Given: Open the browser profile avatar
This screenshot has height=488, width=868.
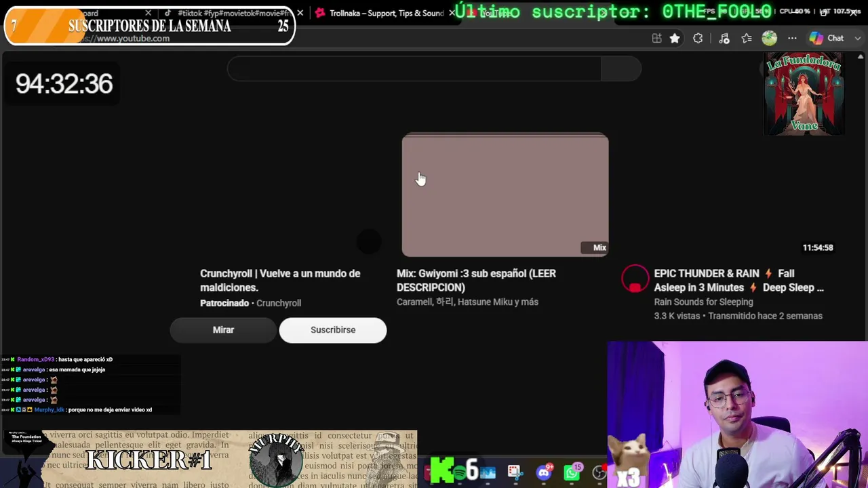Looking at the screenshot, I should [769, 39].
